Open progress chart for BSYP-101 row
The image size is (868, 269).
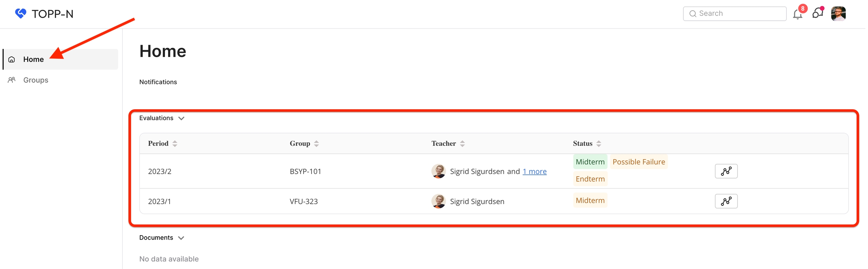pyautogui.click(x=726, y=171)
